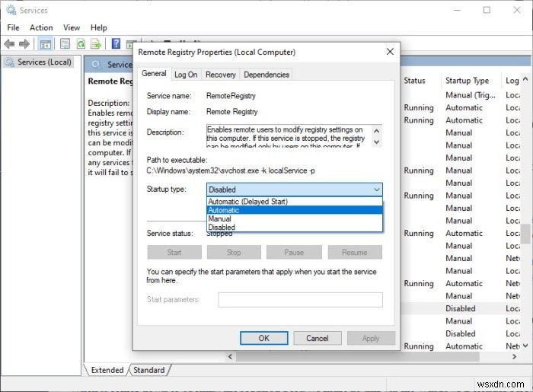Image resolution: width=533 pixels, height=392 pixels.
Task: Sort services by the Startup Type column
Action: point(467,81)
